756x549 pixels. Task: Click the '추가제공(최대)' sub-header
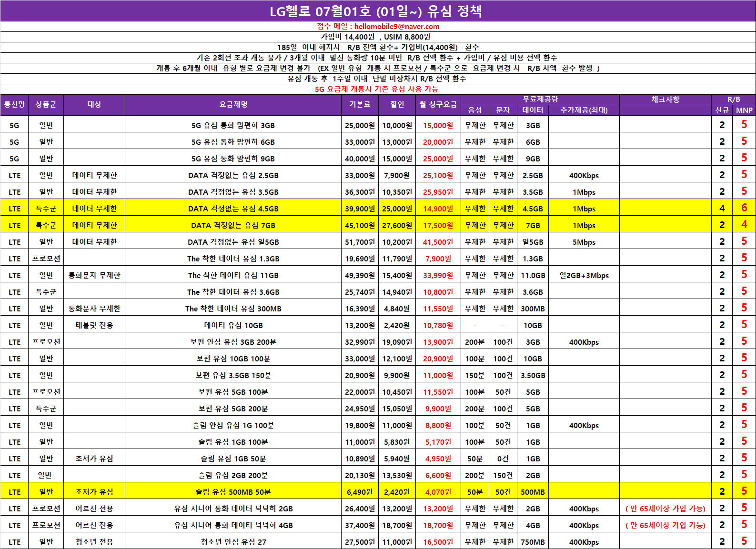(584, 110)
